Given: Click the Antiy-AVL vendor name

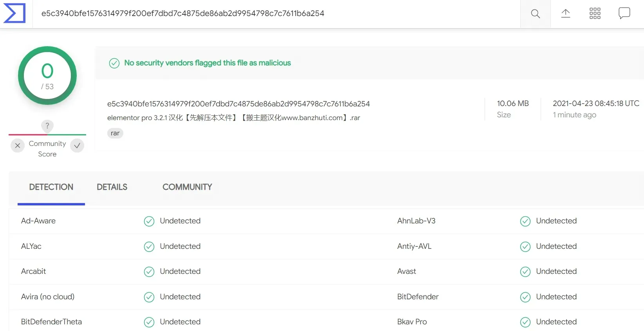Looking at the screenshot, I should click(x=414, y=246).
